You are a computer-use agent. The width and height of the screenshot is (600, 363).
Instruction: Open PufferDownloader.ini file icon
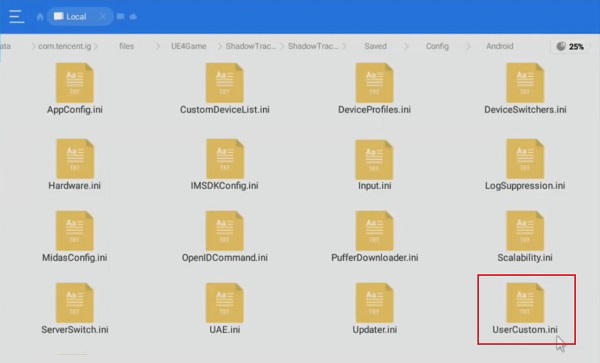(374, 231)
